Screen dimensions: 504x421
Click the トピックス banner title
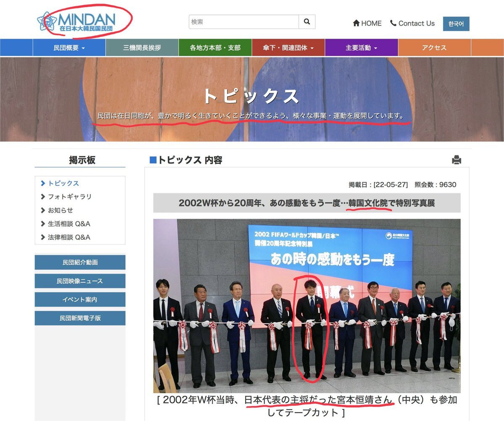click(251, 96)
